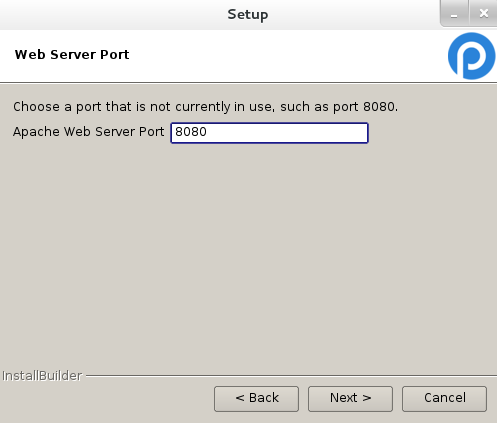Return to previous step with < Back
Image resolution: width=497 pixels, height=423 pixels.
point(256,399)
